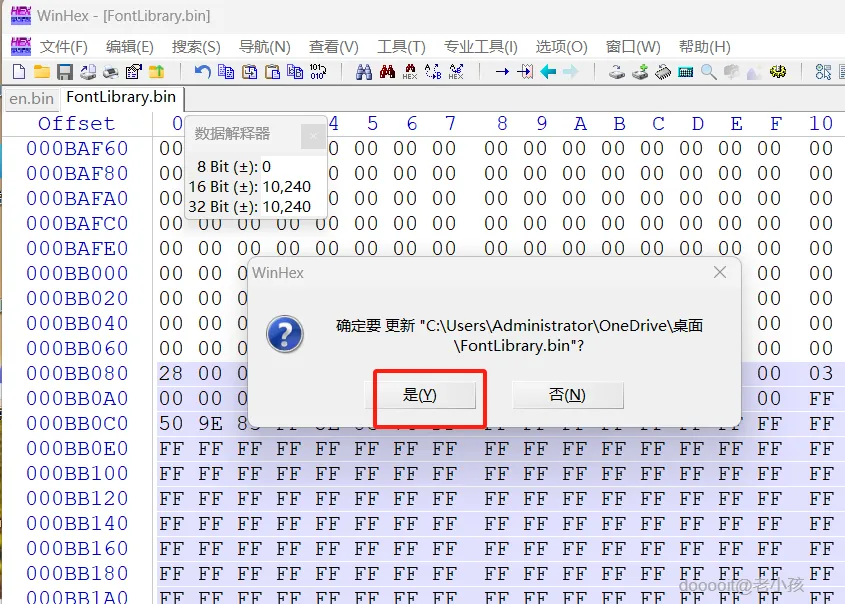Click byte 9E in row 000BB0C0
The height and width of the screenshot is (604, 845).
210,424
